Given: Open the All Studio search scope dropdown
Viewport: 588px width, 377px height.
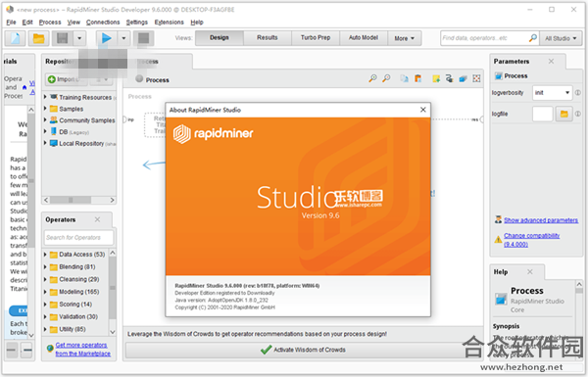Looking at the screenshot, I should pyautogui.click(x=561, y=38).
